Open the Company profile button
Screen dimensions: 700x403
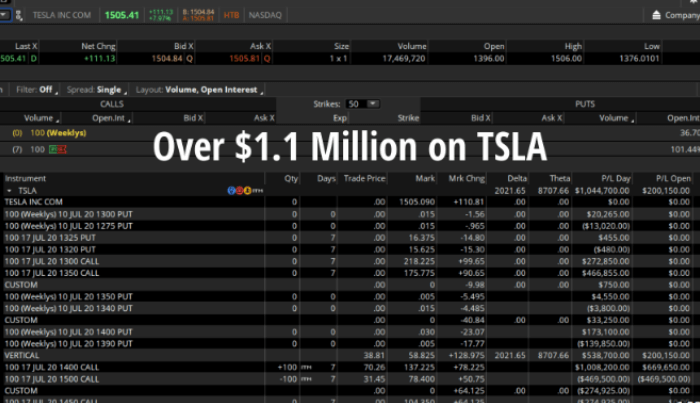[671, 15]
